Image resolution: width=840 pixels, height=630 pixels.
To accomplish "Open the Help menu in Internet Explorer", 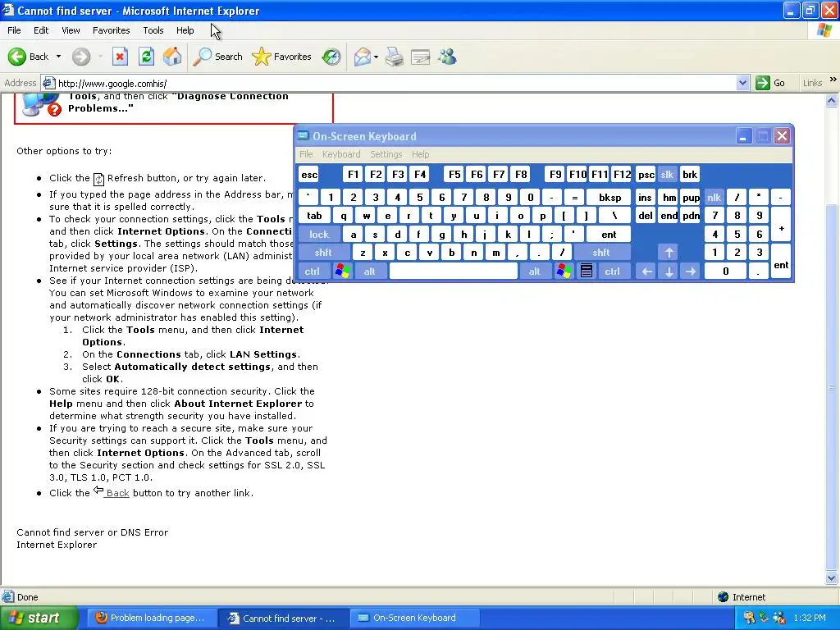I will tap(185, 30).
